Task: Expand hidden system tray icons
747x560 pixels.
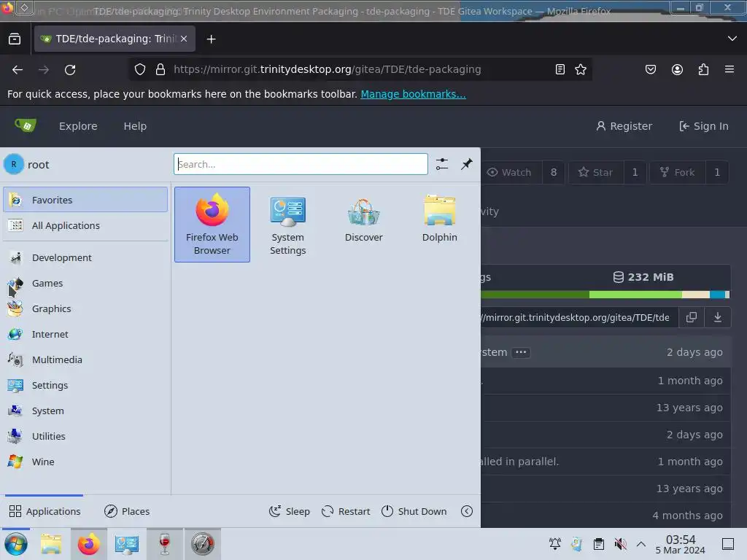Action: [641, 544]
